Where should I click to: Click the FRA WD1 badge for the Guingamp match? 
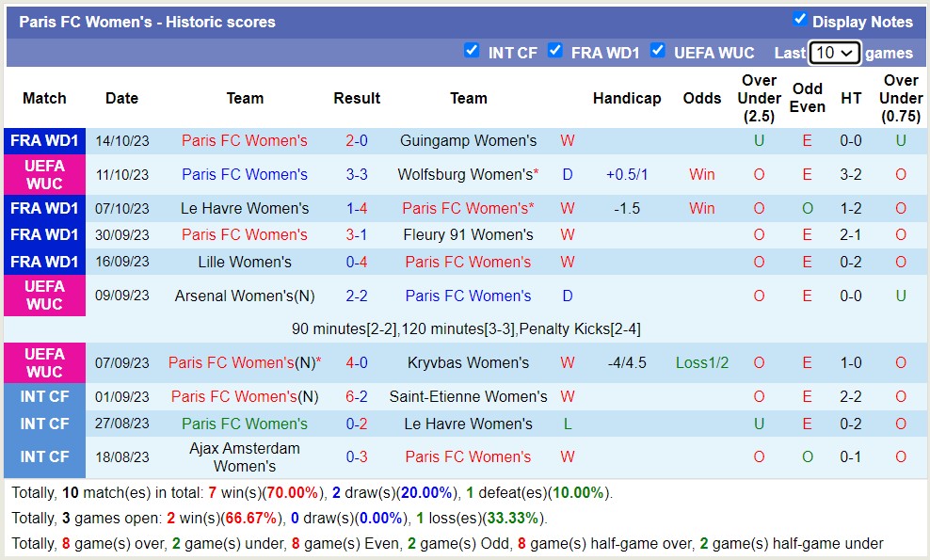coord(44,140)
